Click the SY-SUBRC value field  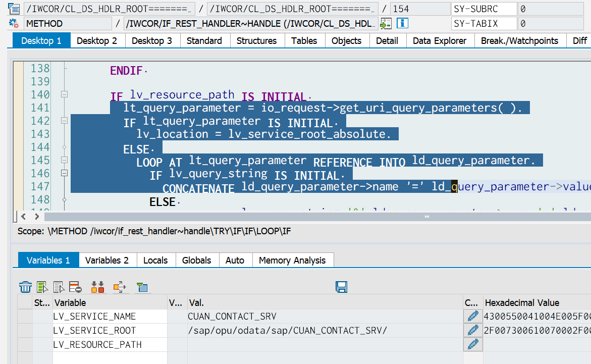tap(551, 9)
